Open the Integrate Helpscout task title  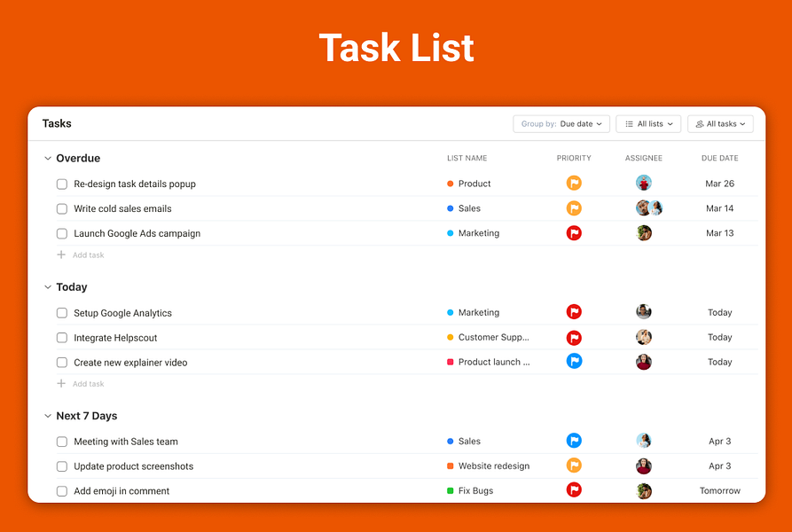(x=115, y=338)
